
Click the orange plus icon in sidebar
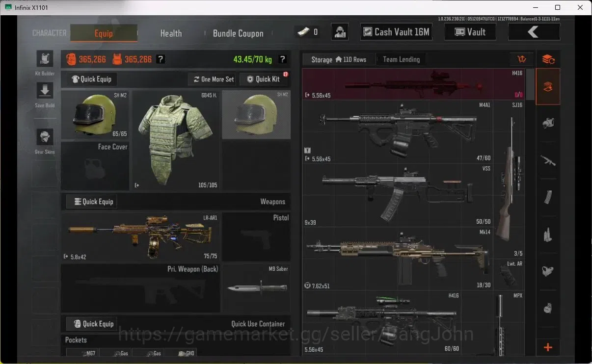(548, 347)
